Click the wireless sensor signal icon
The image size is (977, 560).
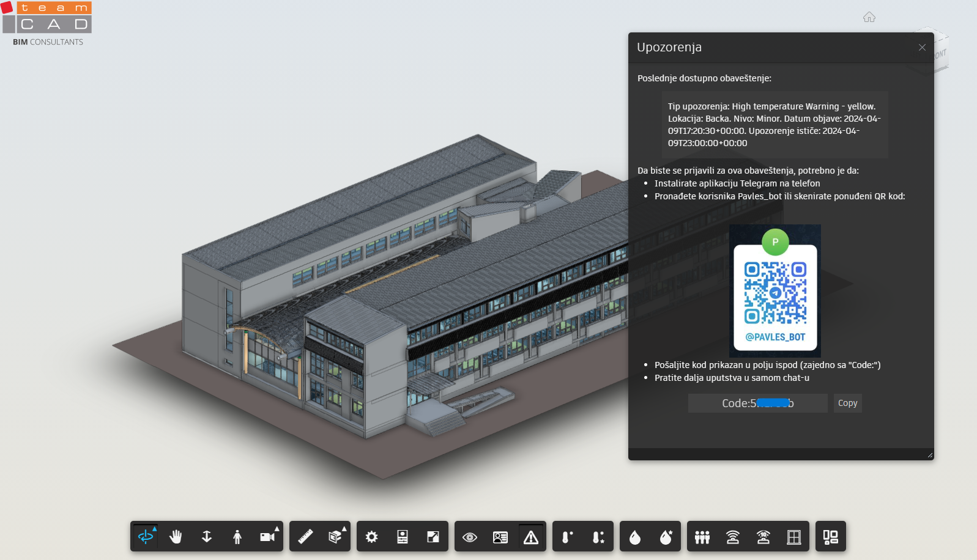733,537
